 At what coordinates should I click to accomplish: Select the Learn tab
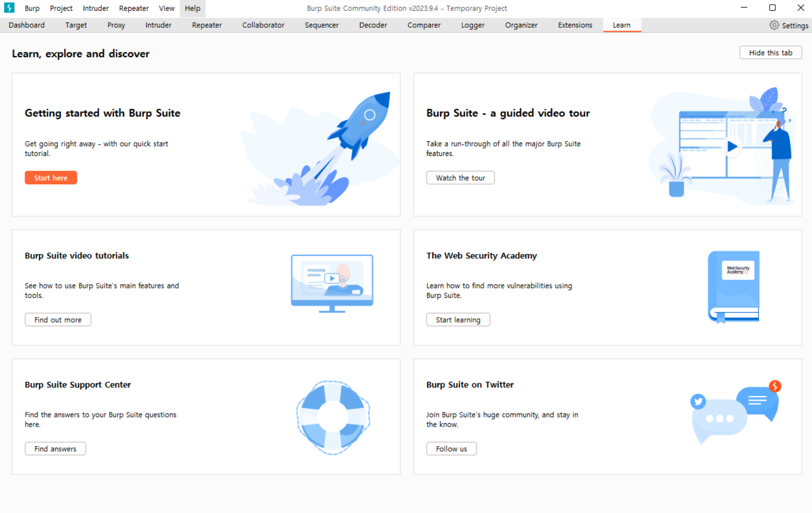click(621, 25)
